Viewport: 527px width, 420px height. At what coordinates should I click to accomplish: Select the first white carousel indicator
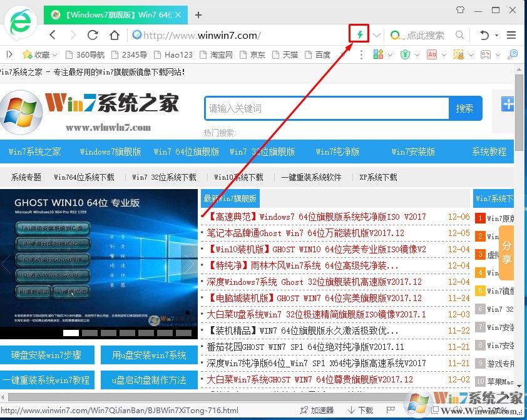pos(71,333)
